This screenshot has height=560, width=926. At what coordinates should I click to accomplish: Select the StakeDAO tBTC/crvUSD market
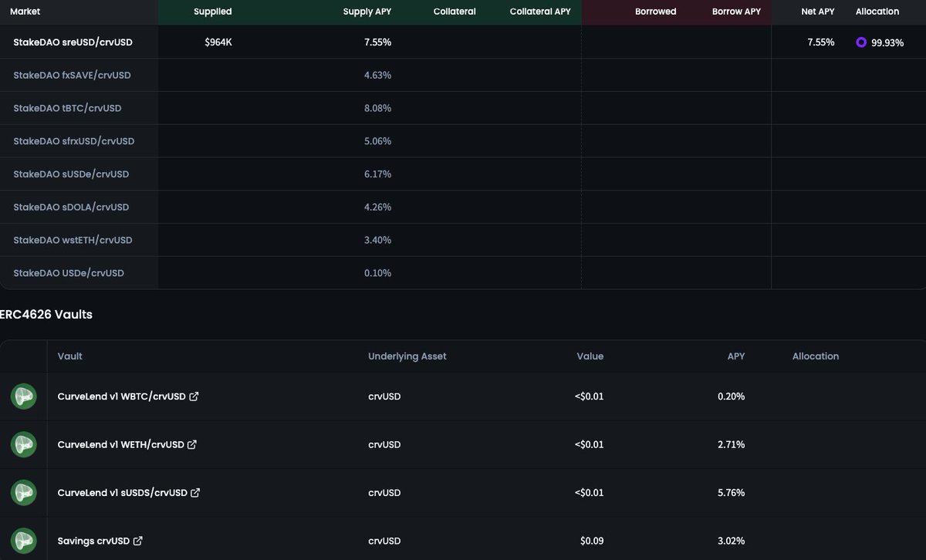click(67, 108)
